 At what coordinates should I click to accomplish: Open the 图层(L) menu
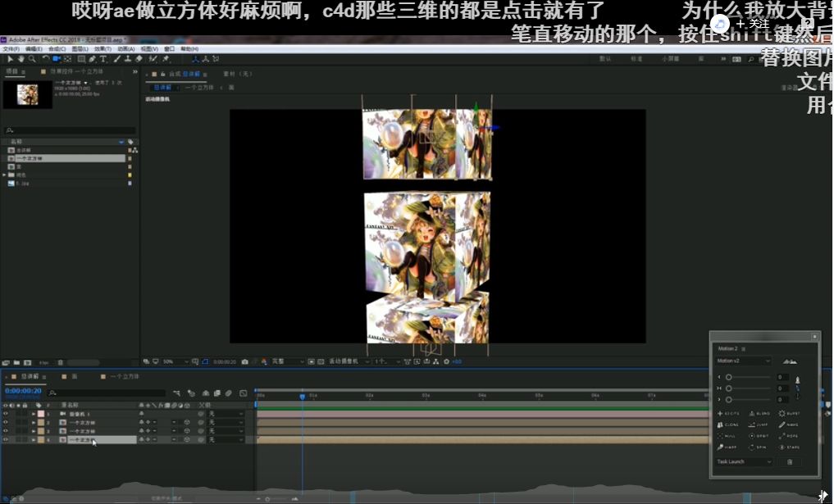[80, 49]
